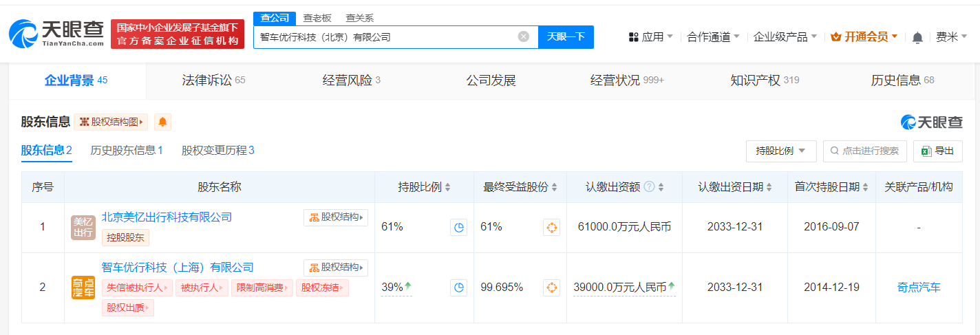
Task: Click the red 官方备案企业征信机构 banner
Action: 178,34
